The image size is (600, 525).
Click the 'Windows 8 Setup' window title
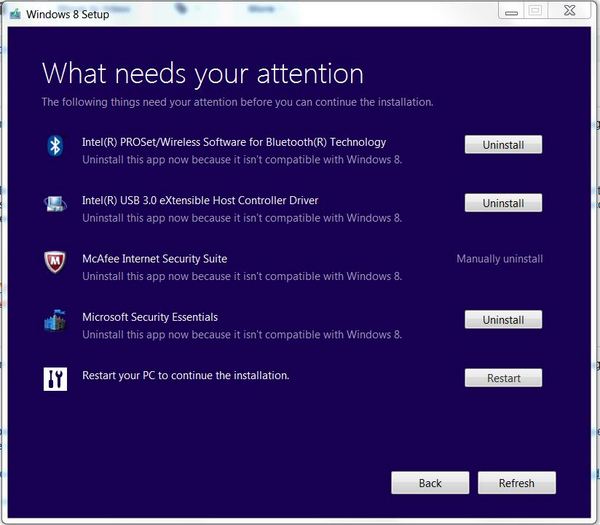pyautogui.click(x=68, y=15)
